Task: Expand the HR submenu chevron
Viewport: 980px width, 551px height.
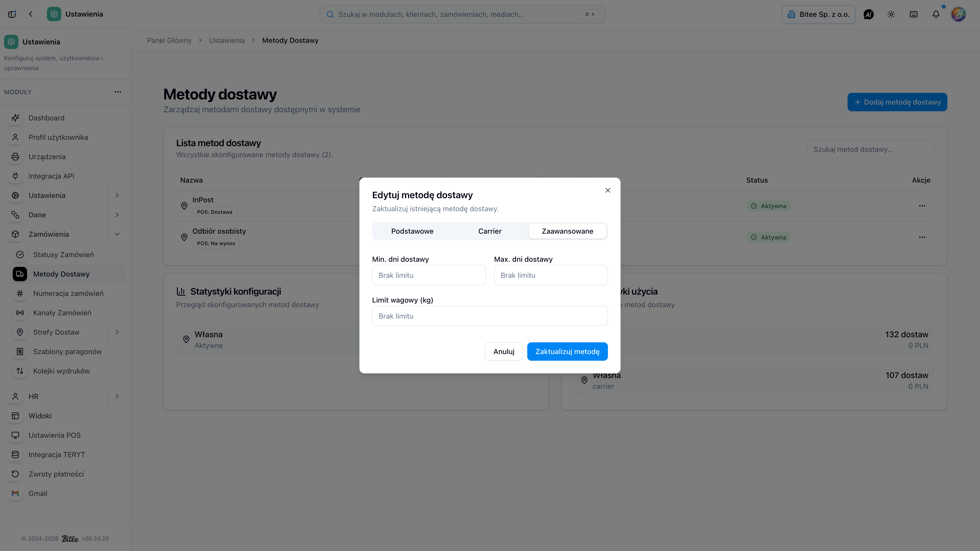Action: click(x=117, y=397)
